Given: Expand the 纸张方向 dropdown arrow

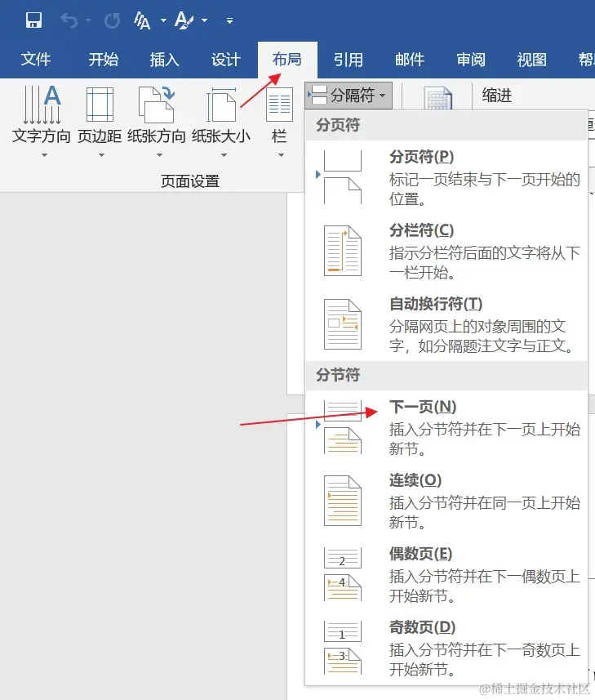Looking at the screenshot, I should [159, 155].
